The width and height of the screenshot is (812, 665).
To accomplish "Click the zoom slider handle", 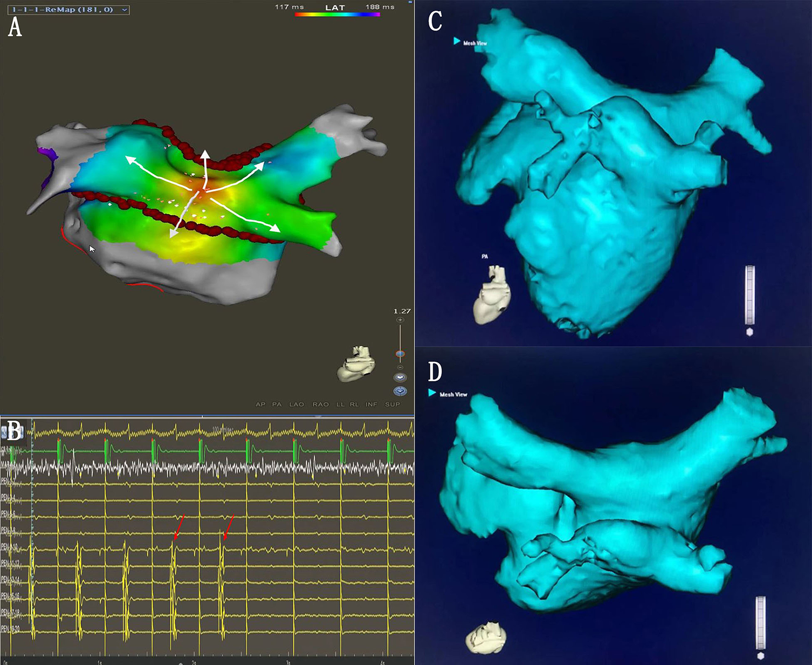I will point(400,354).
